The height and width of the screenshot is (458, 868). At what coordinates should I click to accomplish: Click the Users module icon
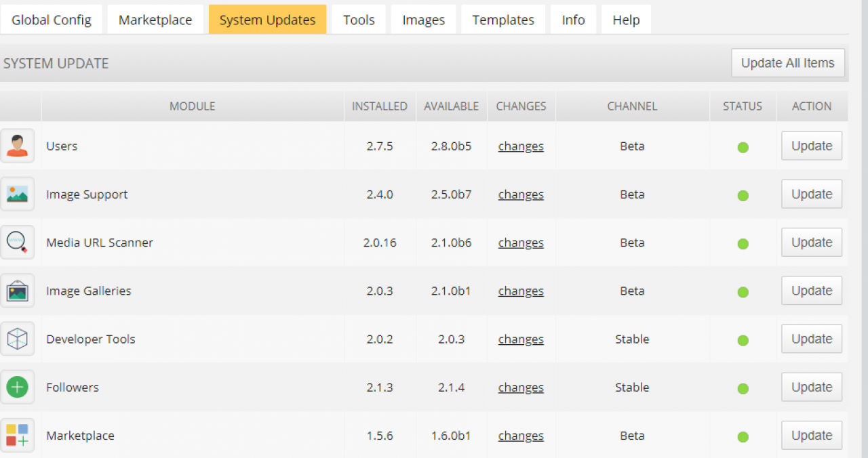(17, 146)
